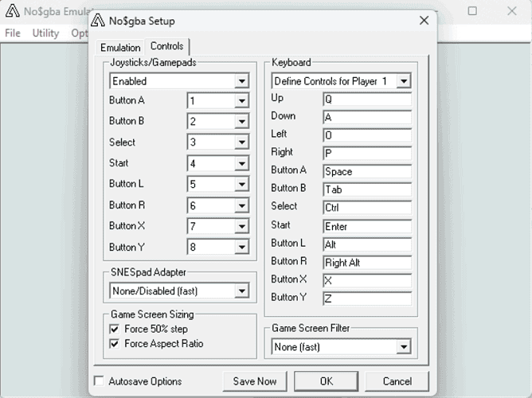Click the keyboard Right key field
Screen dimensions: 532x398
click(367, 154)
